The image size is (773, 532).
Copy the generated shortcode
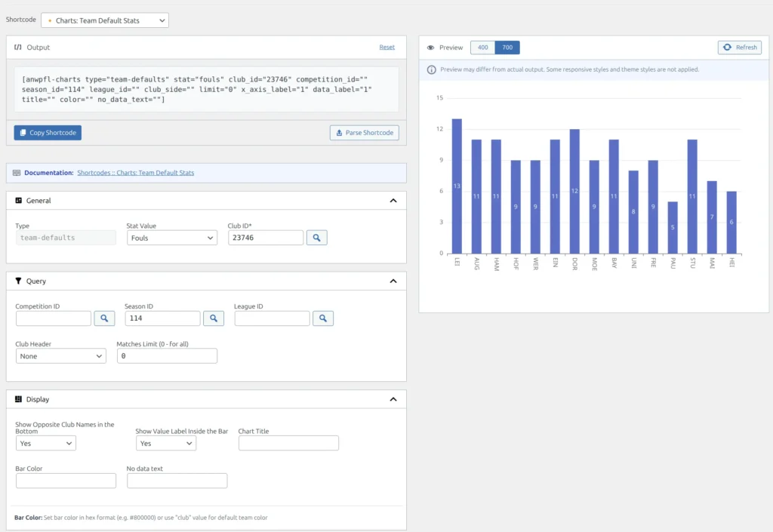pyautogui.click(x=48, y=133)
